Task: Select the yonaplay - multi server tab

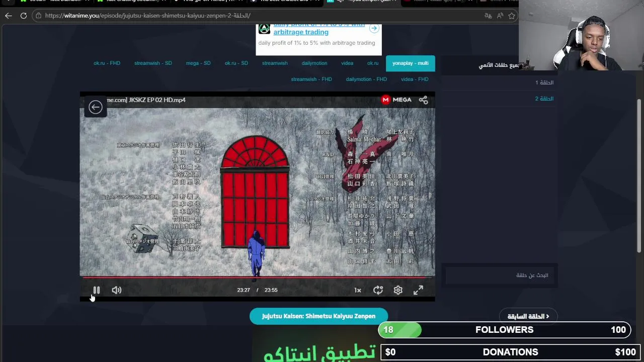Action: tap(411, 63)
